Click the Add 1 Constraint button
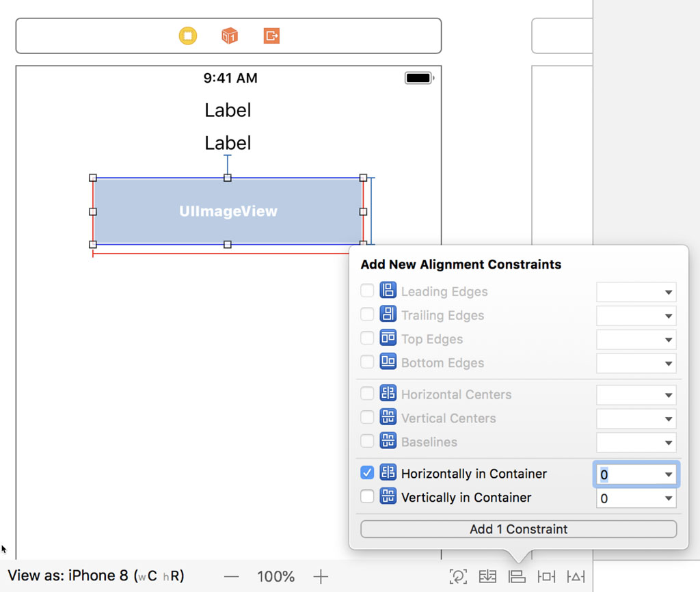Screen dimensions: 700x592 pyautogui.click(x=518, y=528)
